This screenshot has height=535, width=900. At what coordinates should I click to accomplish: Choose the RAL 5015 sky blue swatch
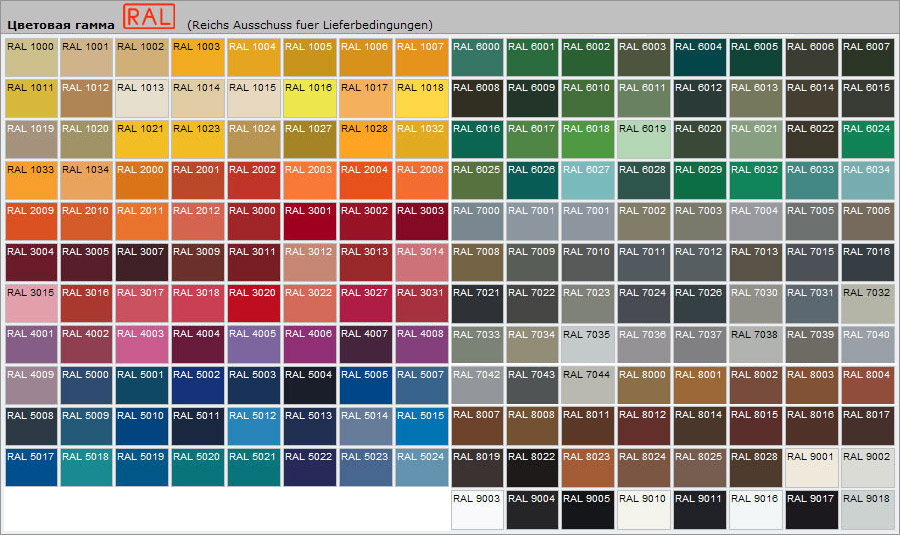coord(420,426)
